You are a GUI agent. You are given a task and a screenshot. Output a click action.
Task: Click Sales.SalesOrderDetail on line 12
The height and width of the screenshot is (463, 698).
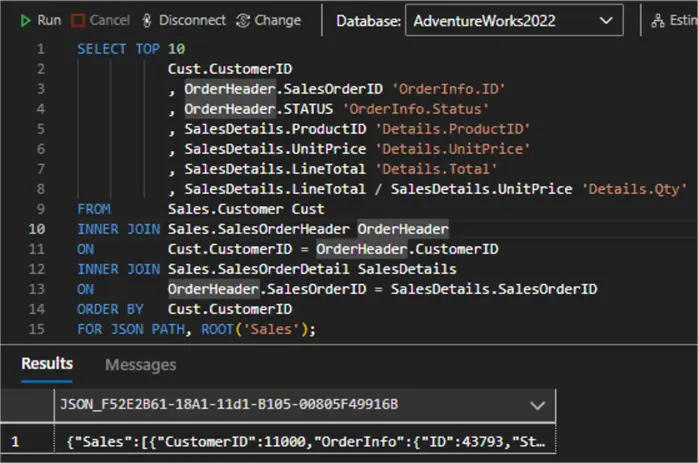[x=259, y=269]
